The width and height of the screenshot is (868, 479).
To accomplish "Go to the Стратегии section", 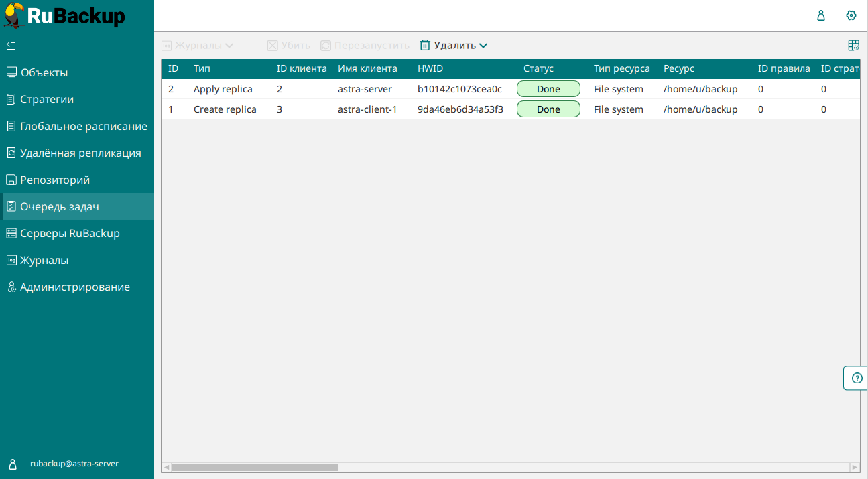I will pyautogui.click(x=46, y=99).
